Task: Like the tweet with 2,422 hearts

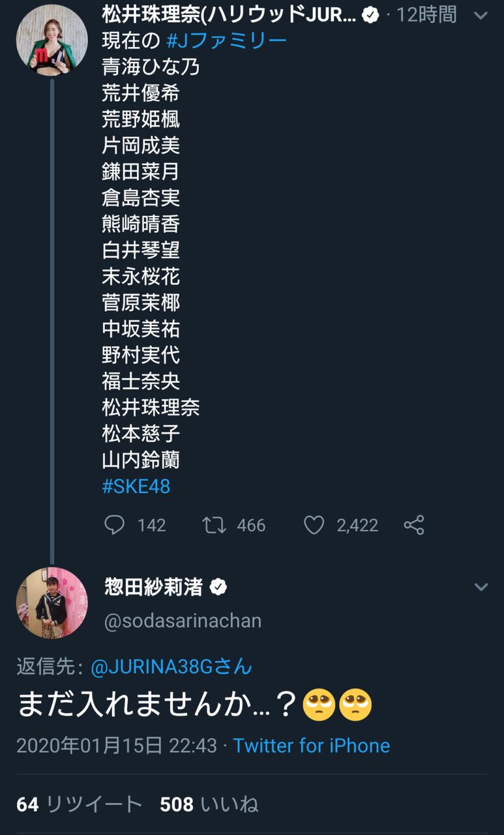Action: 314,525
